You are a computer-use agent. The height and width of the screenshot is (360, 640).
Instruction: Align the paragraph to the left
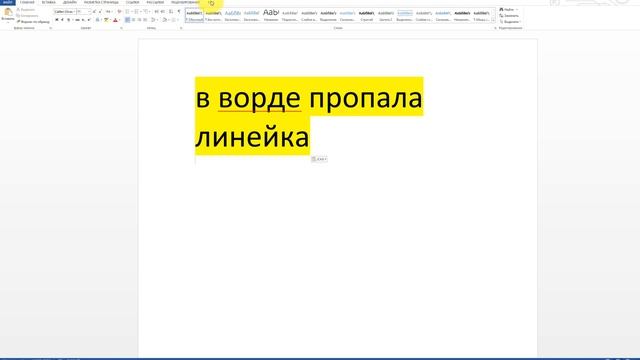click(127, 20)
